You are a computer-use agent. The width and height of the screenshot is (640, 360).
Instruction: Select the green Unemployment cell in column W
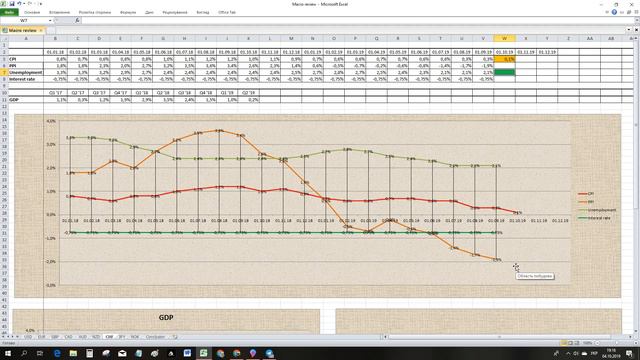click(x=504, y=72)
